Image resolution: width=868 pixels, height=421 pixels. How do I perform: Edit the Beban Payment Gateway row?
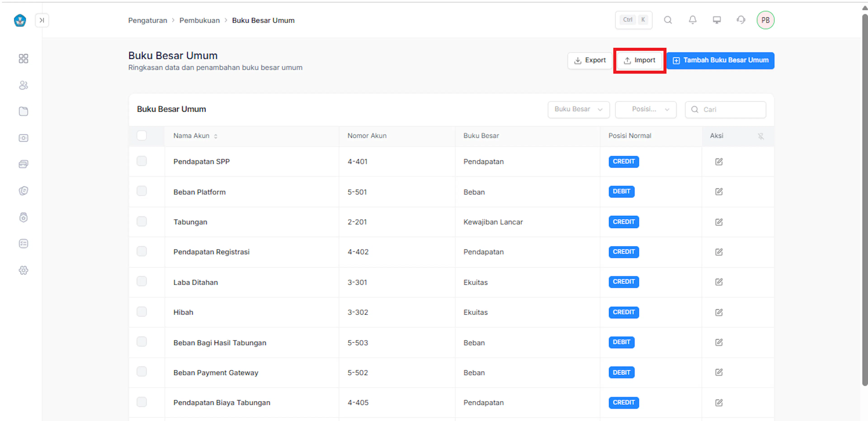coord(719,372)
